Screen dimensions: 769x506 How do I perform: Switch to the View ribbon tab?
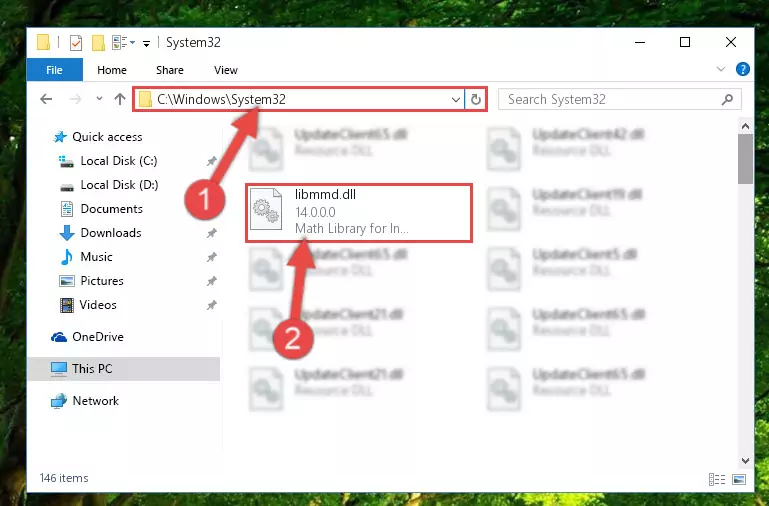click(226, 70)
